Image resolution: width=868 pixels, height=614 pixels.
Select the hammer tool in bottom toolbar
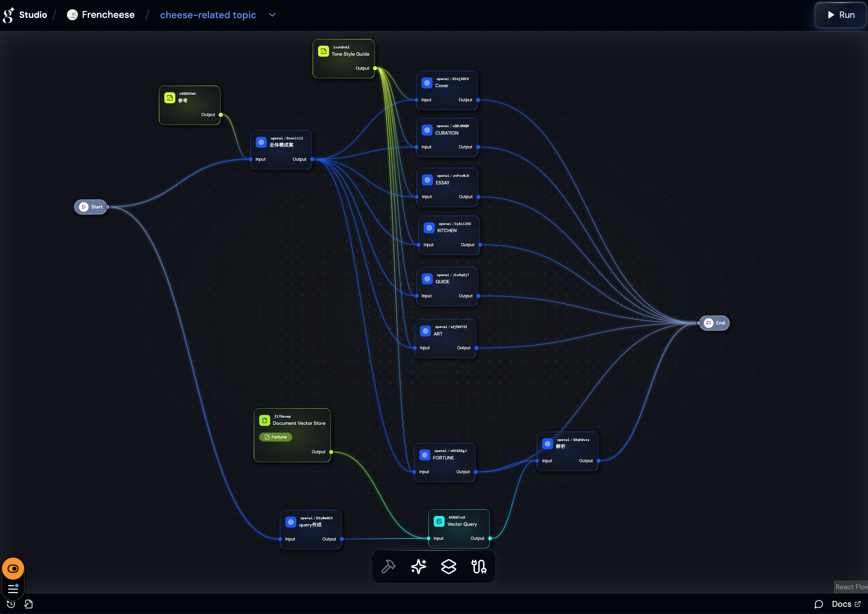coord(388,566)
